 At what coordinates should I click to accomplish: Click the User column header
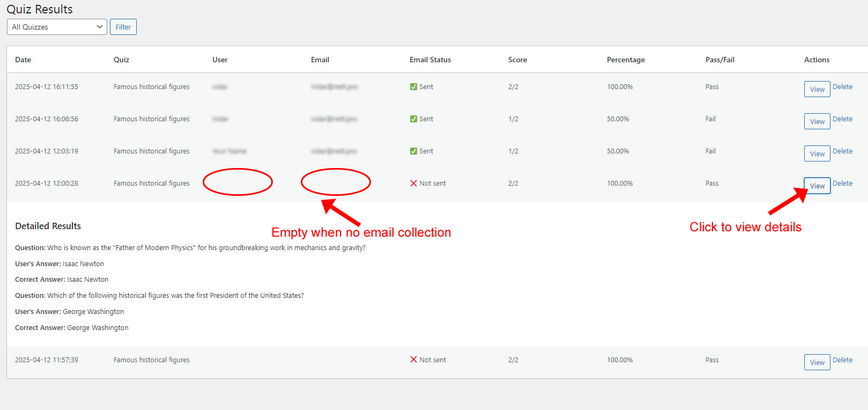point(220,60)
